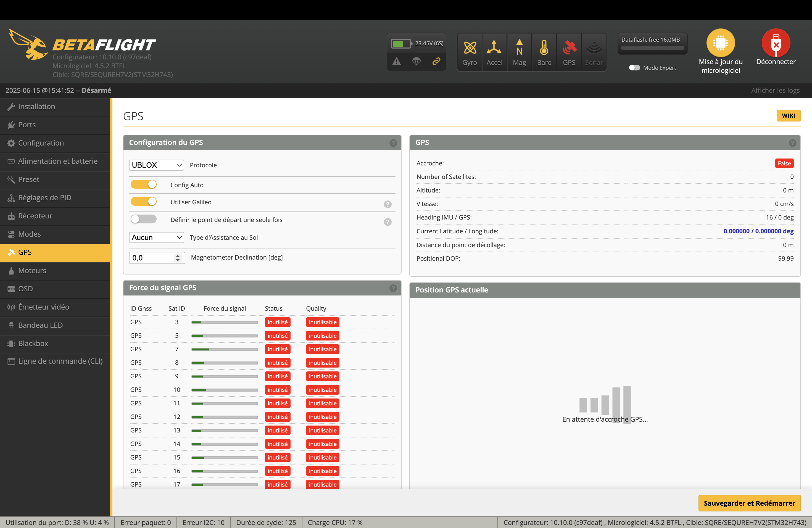Open the UBLOX Protocole dropdown
Image resolution: width=812 pixels, height=528 pixels.
click(x=156, y=165)
